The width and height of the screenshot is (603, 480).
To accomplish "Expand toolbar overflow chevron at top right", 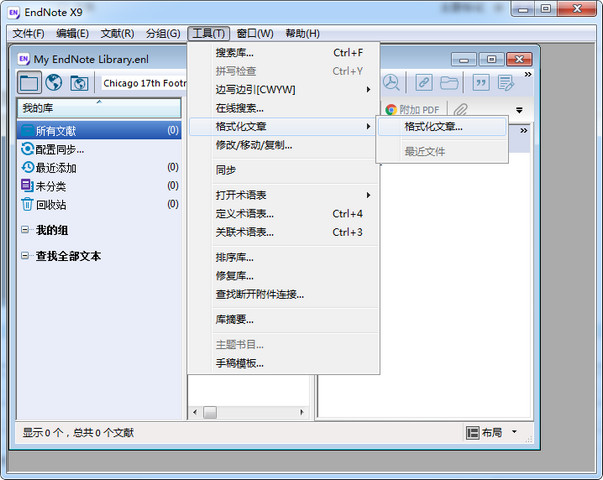I will point(528,74).
